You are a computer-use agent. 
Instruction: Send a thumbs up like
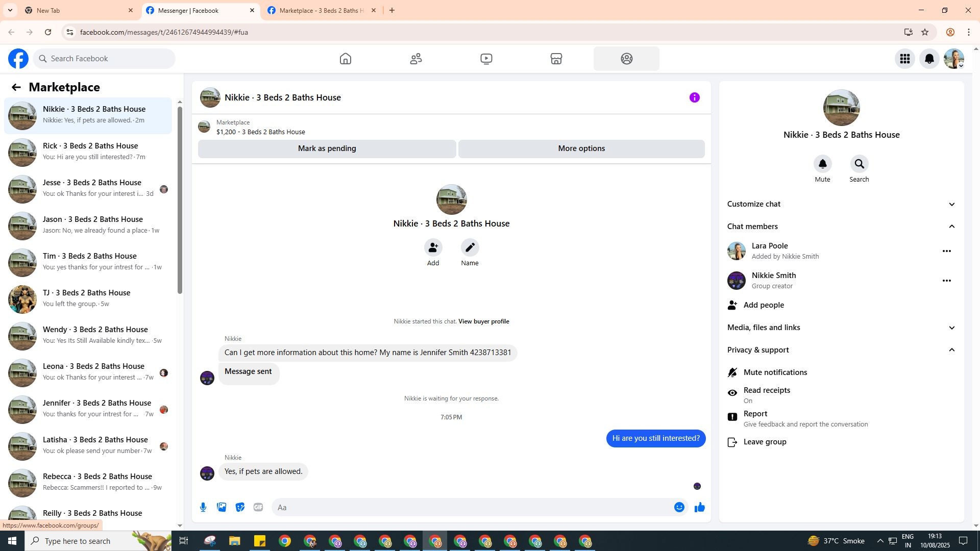coord(699,507)
